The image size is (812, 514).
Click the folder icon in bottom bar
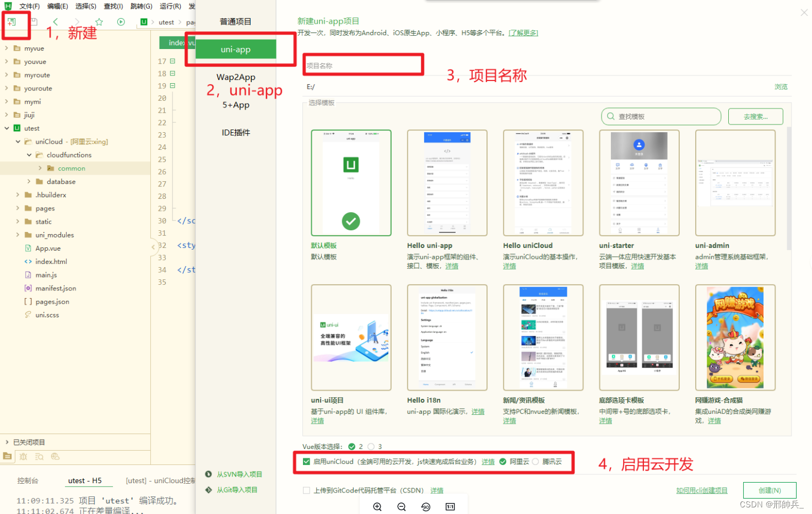pos(7,456)
